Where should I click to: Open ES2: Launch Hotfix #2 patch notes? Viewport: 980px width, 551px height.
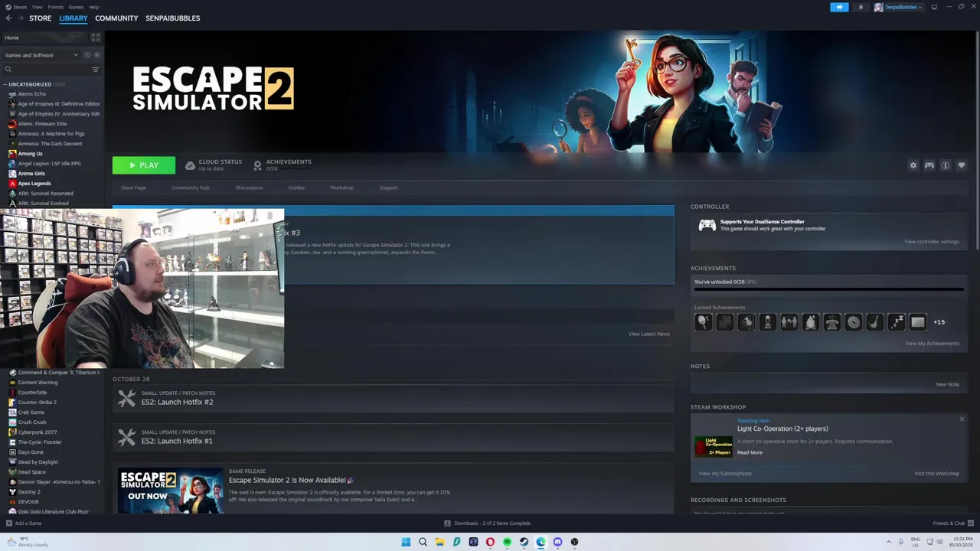177,402
